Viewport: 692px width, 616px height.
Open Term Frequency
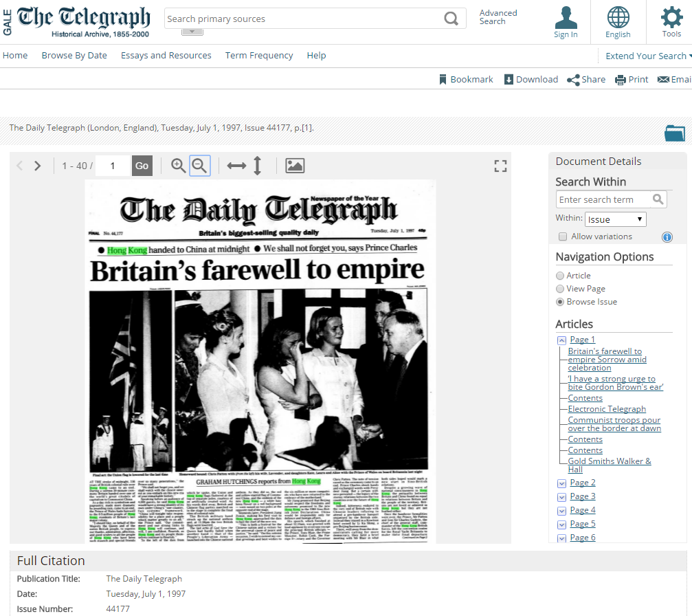click(x=259, y=56)
